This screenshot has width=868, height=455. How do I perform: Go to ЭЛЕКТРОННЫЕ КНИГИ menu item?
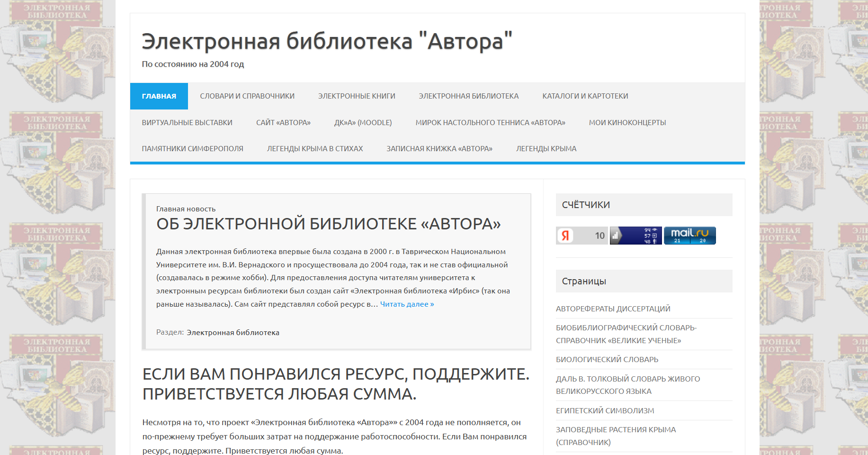pos(357,96)
